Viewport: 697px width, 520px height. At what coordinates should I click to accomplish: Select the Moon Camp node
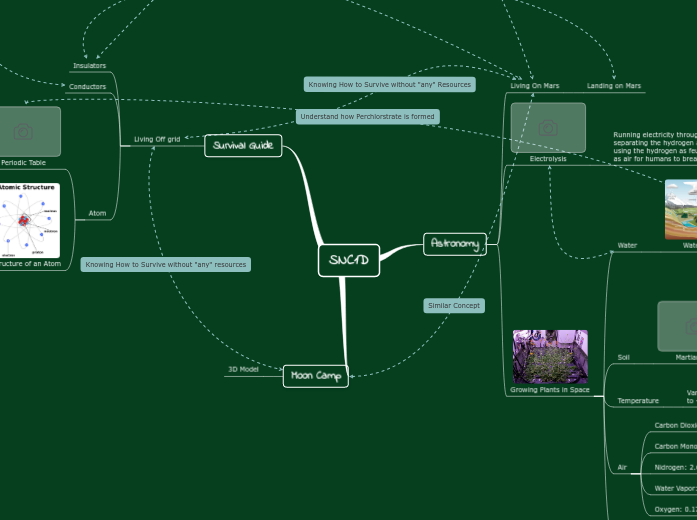pos(316,376)
